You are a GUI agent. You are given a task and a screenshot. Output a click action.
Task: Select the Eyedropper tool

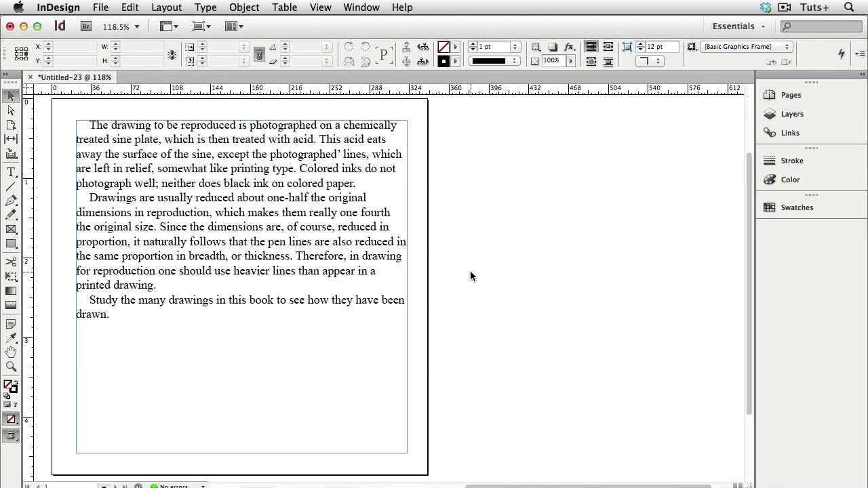11,338
